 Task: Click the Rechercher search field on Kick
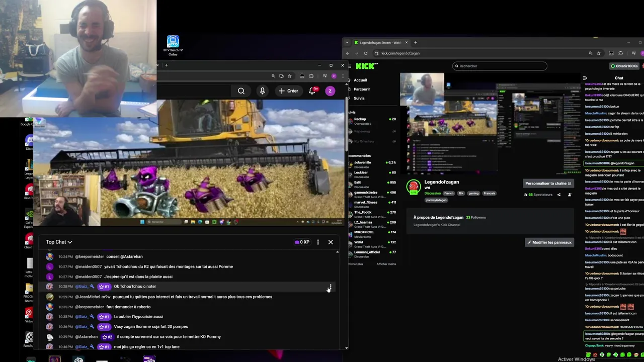(x=500, y=66)
